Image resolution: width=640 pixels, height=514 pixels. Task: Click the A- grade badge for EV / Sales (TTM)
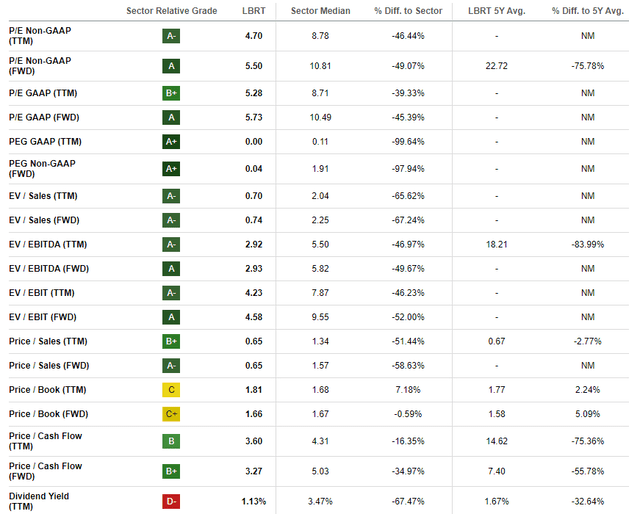click(171, 196)
